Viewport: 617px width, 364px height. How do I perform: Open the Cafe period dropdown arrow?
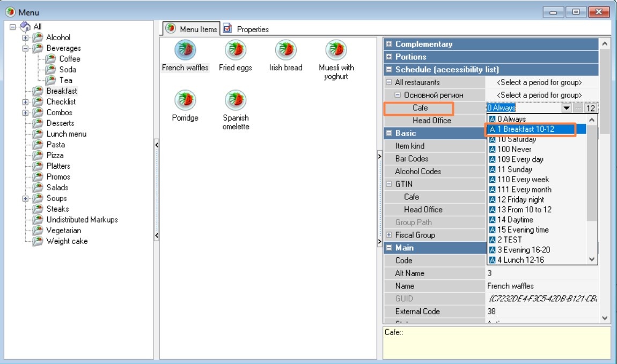click(566, 108)
